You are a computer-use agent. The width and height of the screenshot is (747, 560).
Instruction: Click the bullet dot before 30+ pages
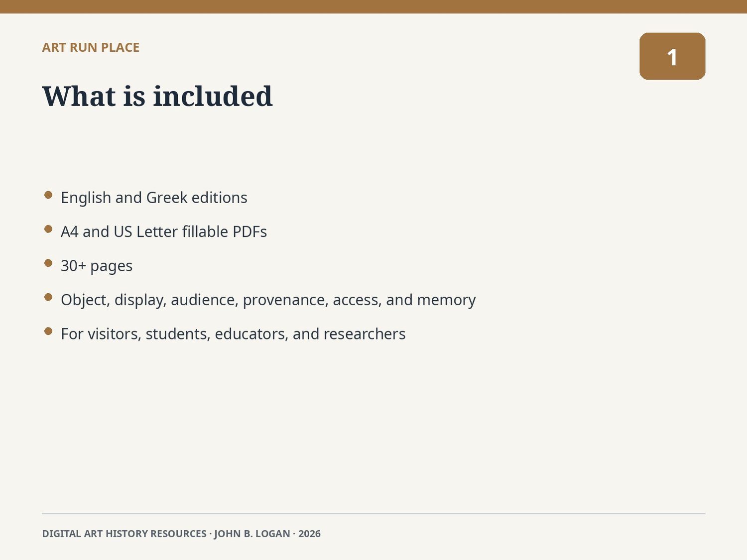[48, 263]
